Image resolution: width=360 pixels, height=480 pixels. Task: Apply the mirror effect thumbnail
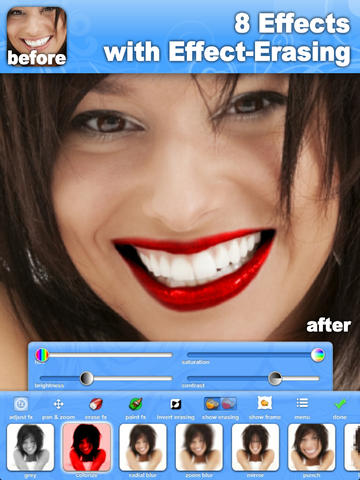point(255,447)
